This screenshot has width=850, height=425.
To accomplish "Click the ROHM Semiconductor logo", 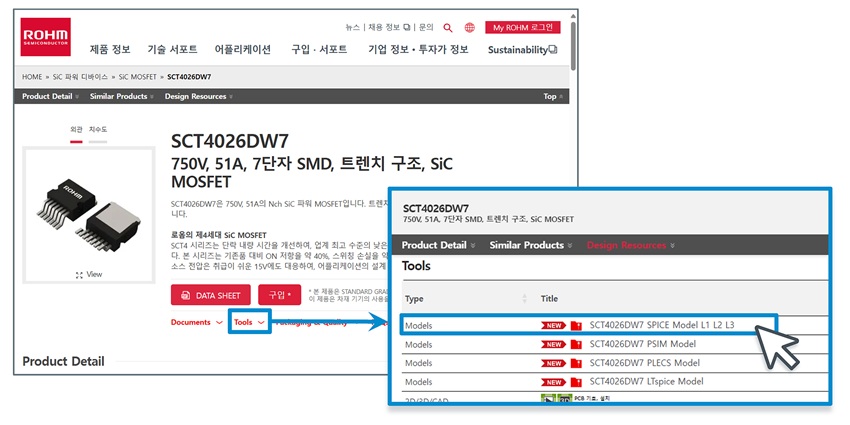I will point(46,37).
